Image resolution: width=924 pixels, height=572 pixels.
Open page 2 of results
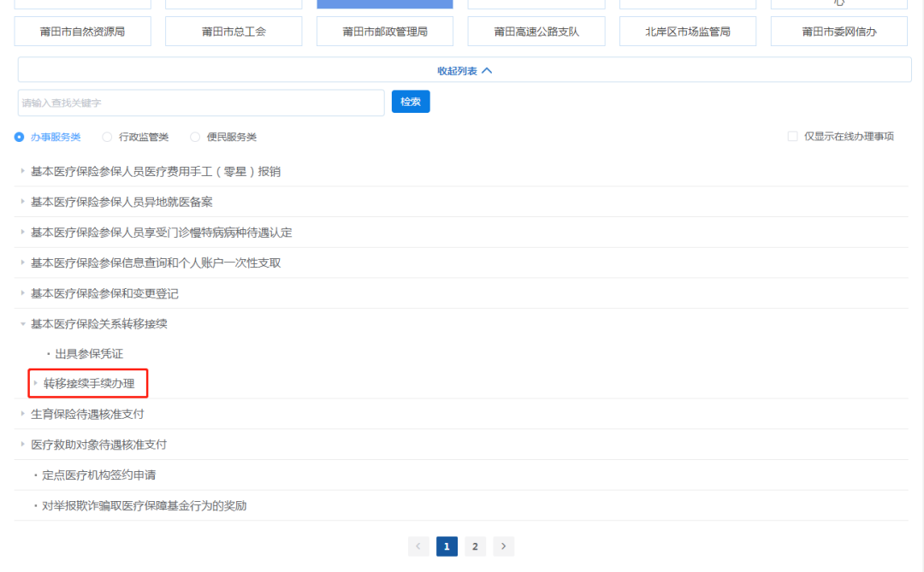point(475,546)
